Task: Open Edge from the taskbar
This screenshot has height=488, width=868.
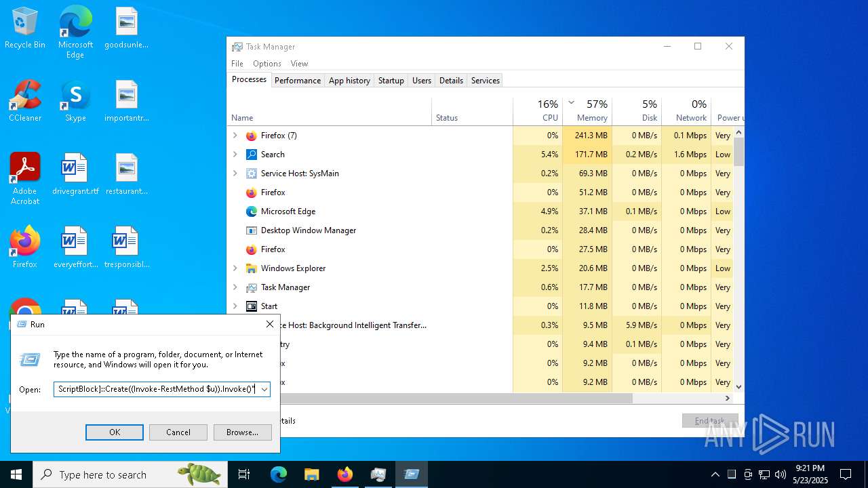Action: [279, 474]
